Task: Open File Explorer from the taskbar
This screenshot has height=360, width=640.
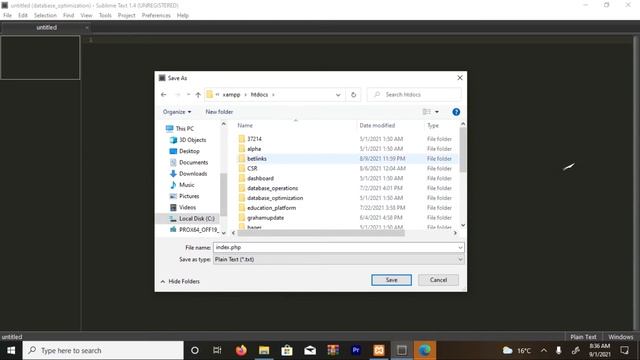Action: [264, 351]
